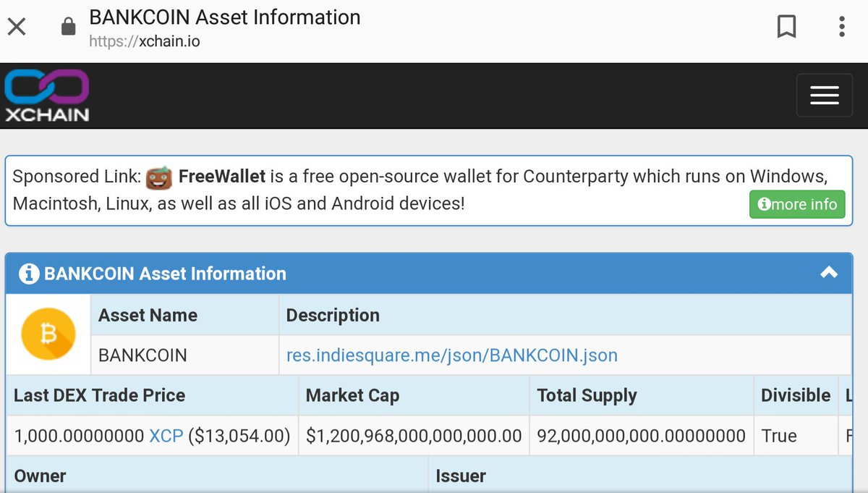Open the XCP link in trade price

click(166, 436)
